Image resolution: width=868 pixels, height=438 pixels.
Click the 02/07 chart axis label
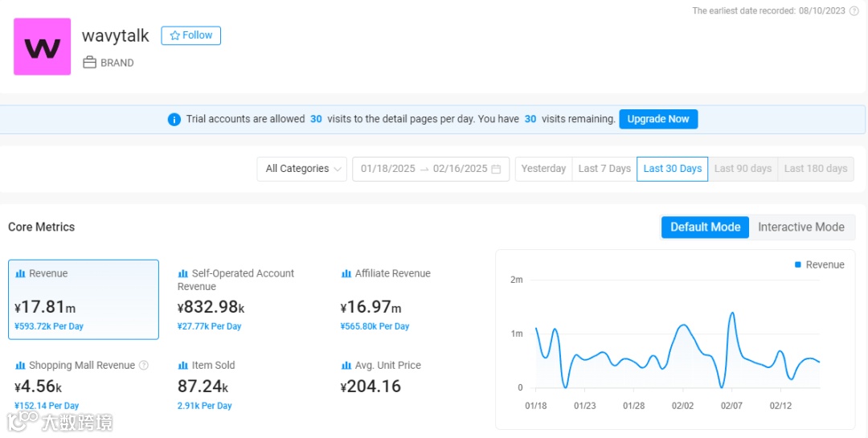click(x=731, y=406)
